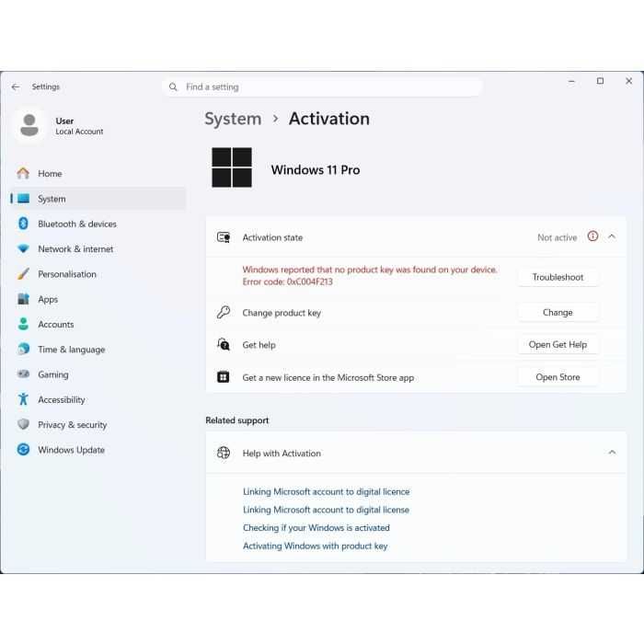The image size is (644, 644).
Task: Click Open Get Help button
Action: pos(558,345)
